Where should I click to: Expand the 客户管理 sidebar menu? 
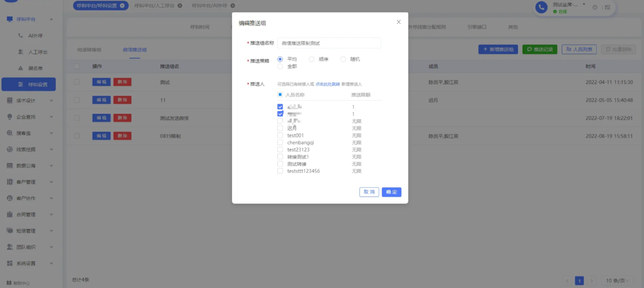click(51, 182)
